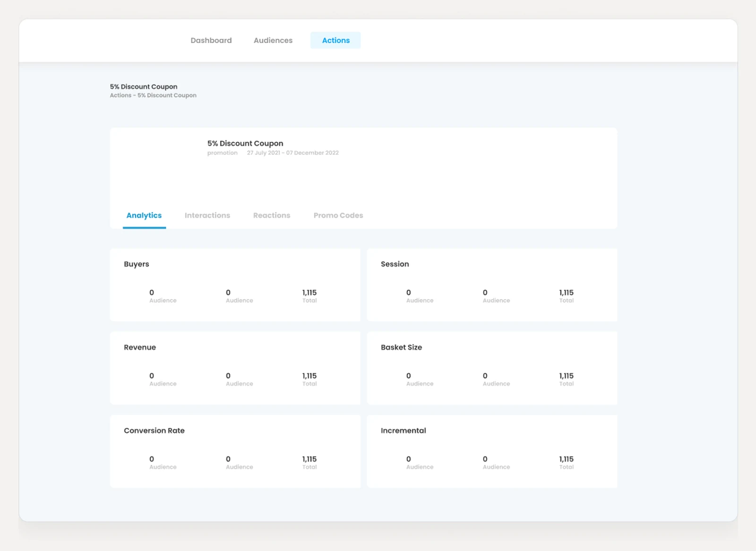This screenshot has height=551, width=756.
Task: Select the date range '27 July 2021 - 07 December 2022'
Action: click(x=293, y=153)
